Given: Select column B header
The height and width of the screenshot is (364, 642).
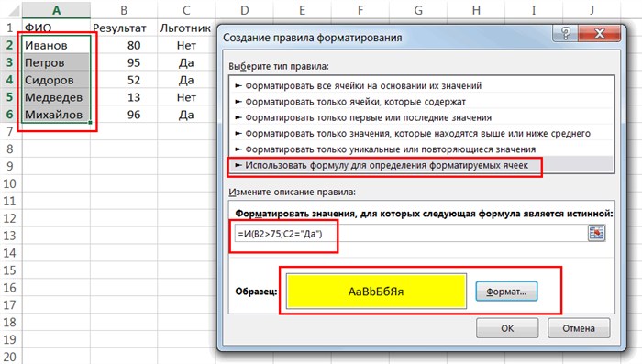Looking at the screenshot, I should pos(124,10).
